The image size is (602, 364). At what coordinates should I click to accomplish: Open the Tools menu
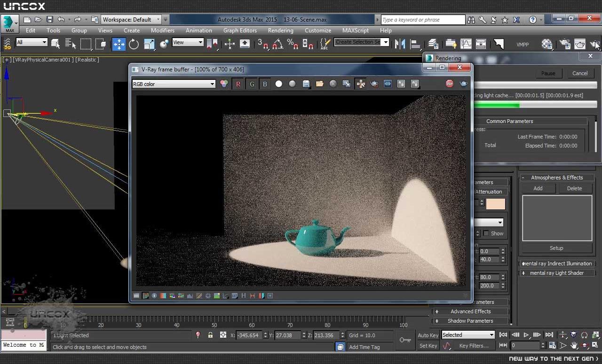click(53, 31)
